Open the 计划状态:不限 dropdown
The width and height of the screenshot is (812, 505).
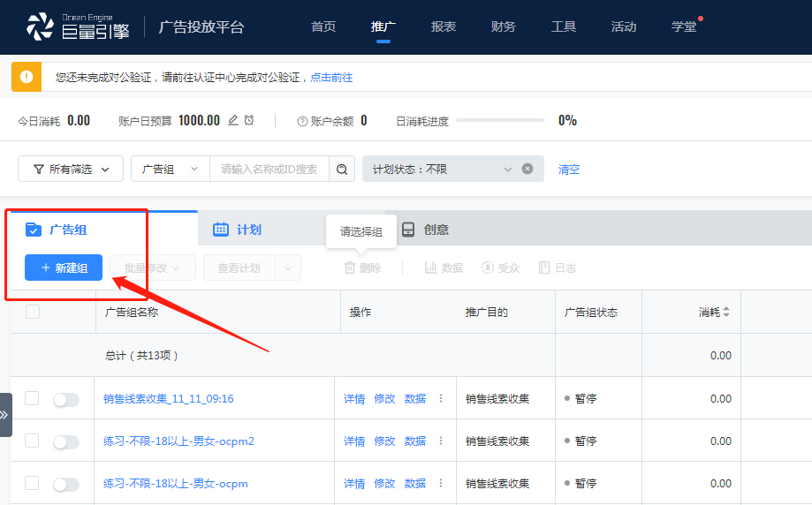pos(452,169)
